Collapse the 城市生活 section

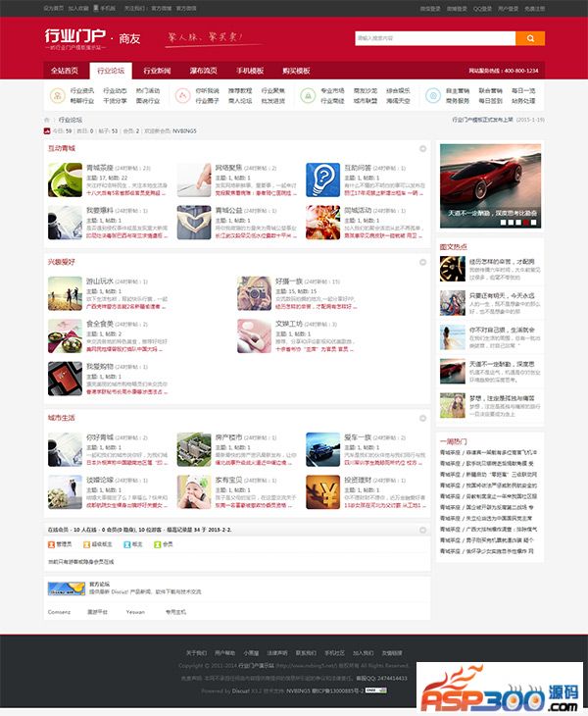tap(422, 418)
